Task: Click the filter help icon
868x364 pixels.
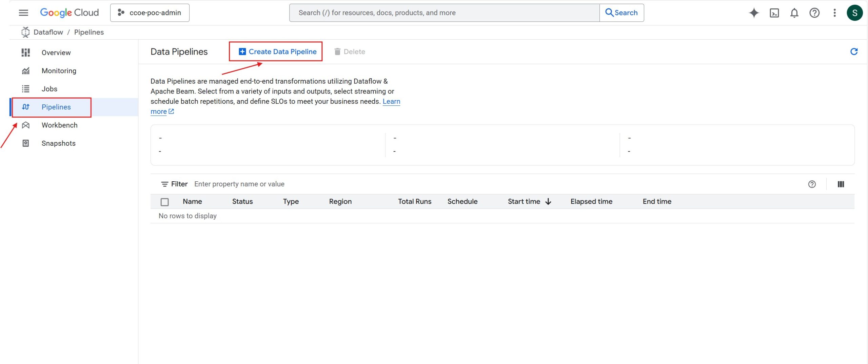Action: click(812, 184)
